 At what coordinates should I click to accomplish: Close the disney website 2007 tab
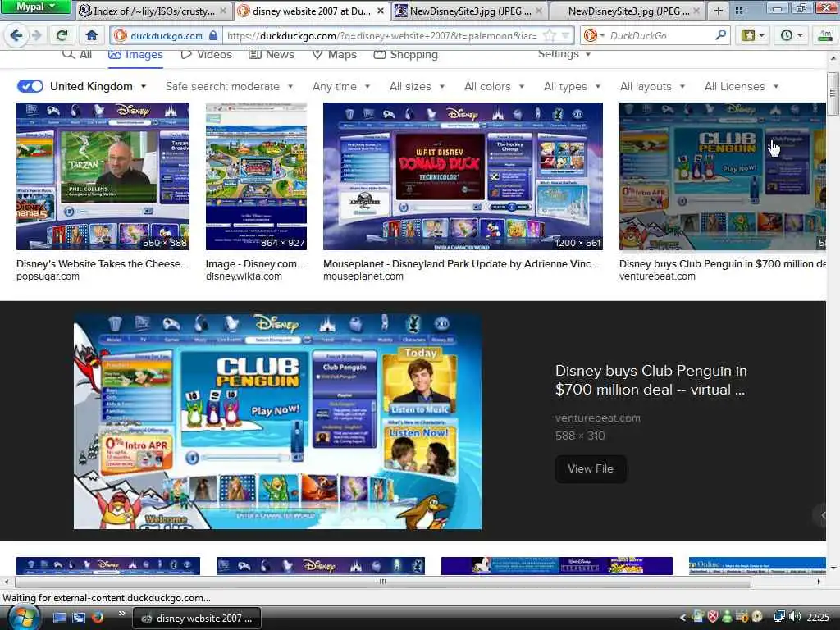click(x=381, y=11)
